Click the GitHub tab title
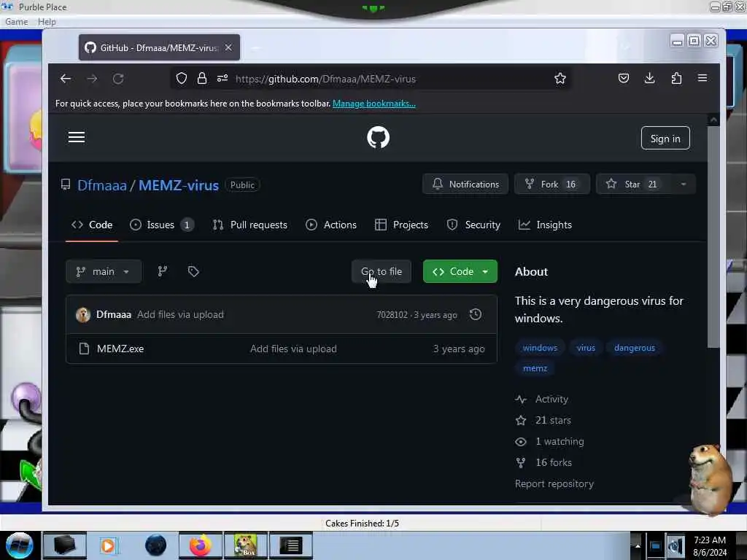Viewport: 747px width, 560px height. tap(159, 47)
